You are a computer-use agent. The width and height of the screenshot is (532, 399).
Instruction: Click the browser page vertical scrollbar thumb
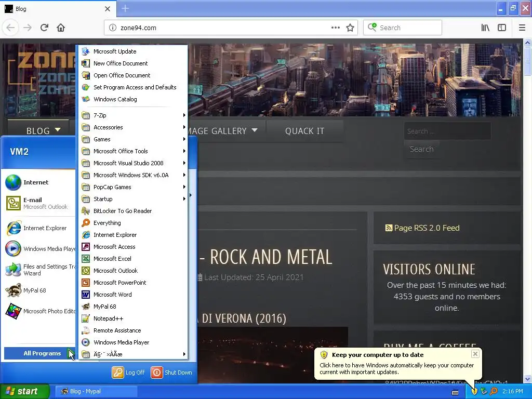tap(527, 62)
